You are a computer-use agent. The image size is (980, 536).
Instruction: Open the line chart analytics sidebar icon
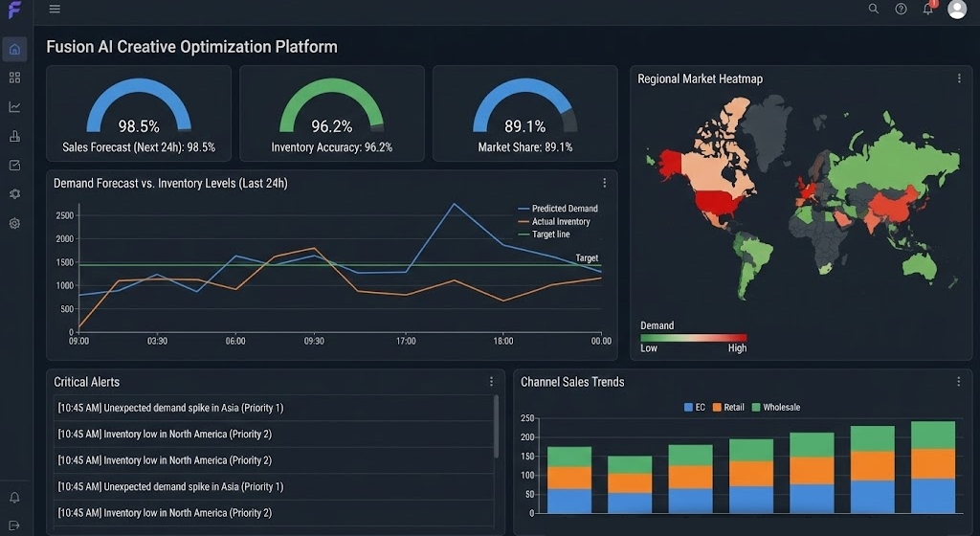14,107
